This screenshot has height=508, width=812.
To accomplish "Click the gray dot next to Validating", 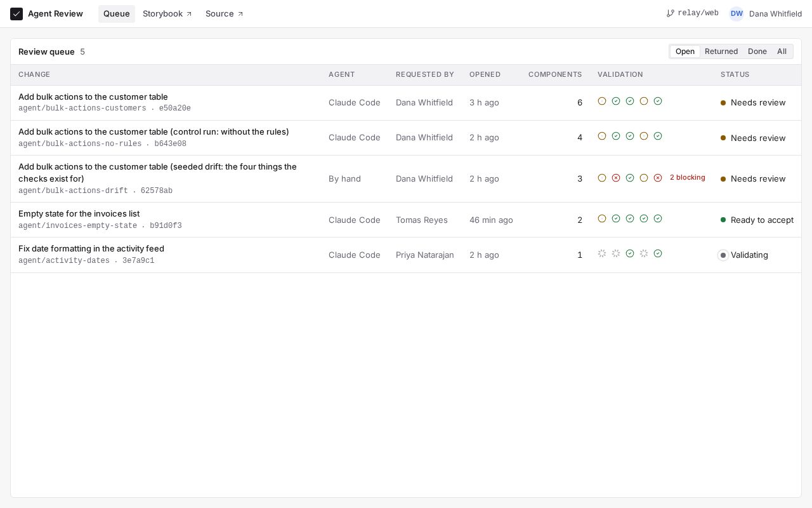I will click(723, 255).
